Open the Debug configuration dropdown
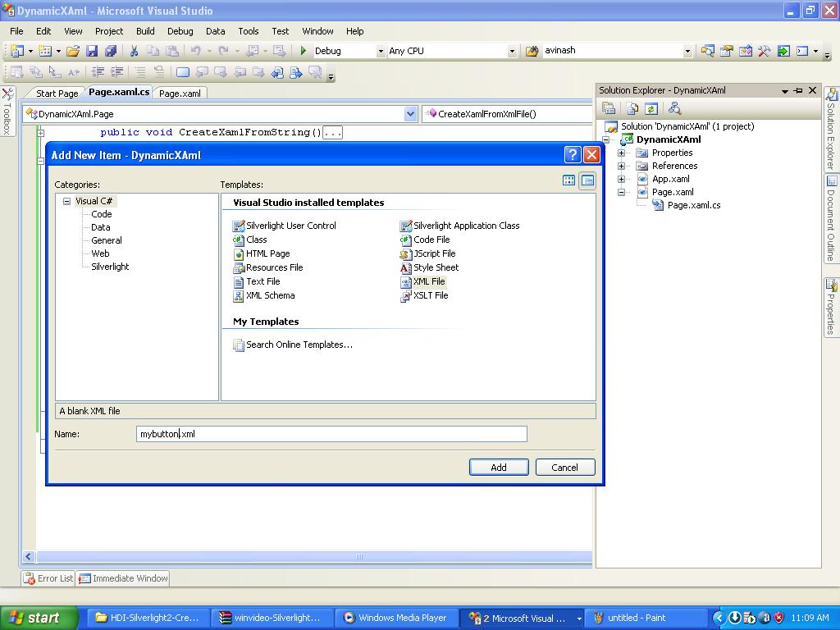This screenshot has height=630, width=840. pos(381,52)
